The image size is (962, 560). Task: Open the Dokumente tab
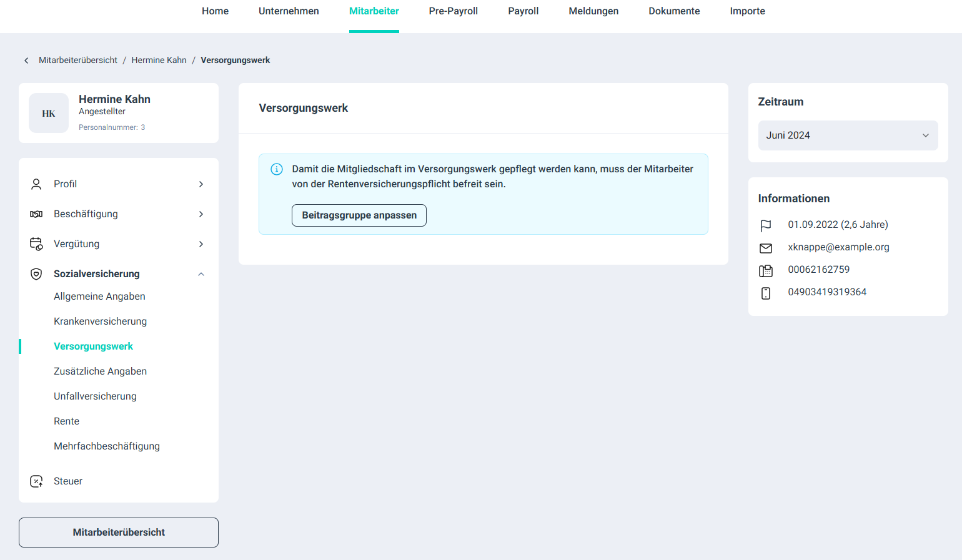coord(674,11)
